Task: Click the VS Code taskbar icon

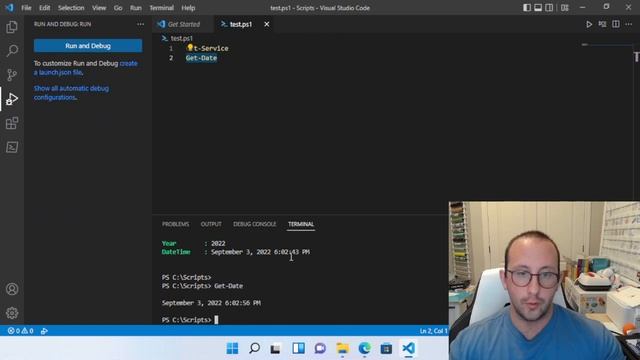Action: [408, 348]
